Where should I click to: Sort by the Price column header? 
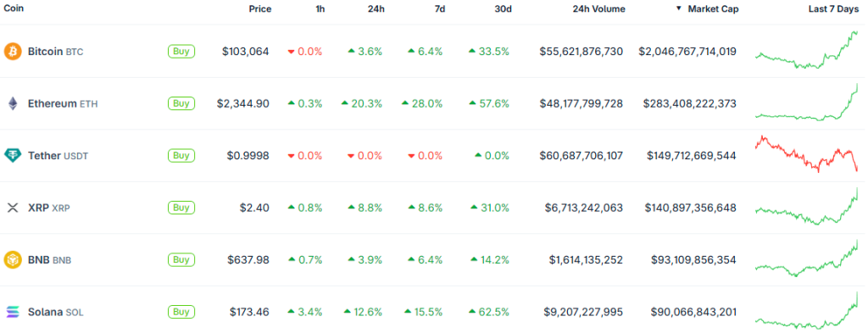tap(260, 8)
